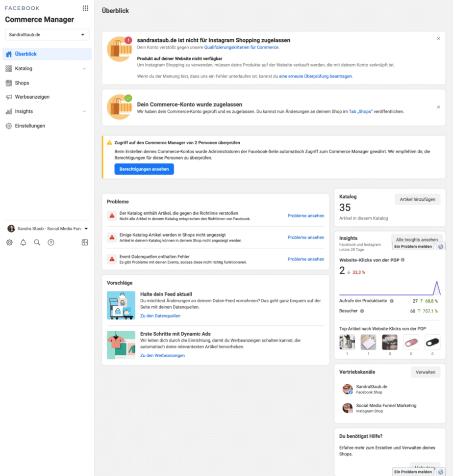Click the Einstellungen gear icon in navigation
Viewport: 453px width, 476px height.
9,126
